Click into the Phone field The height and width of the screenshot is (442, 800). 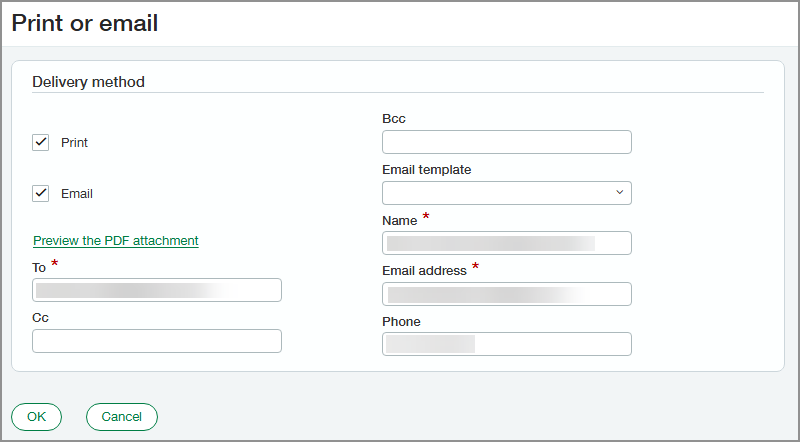point(506,344)
